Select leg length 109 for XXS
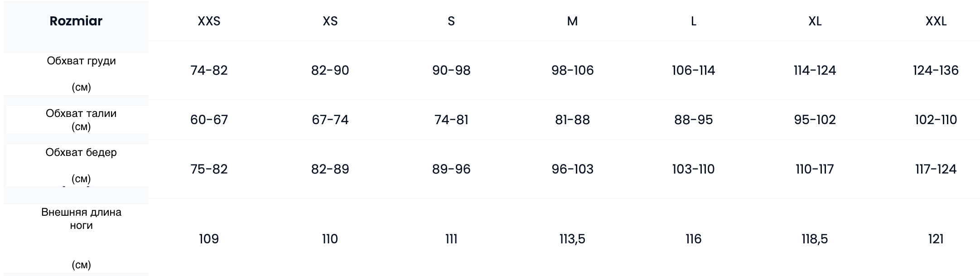 (x=209, y=239)
